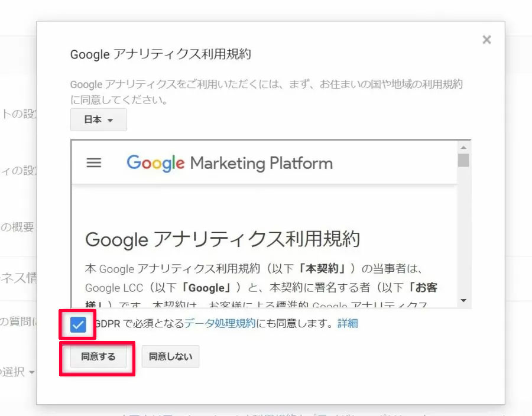532x416 pixels.
Task: Open the hamburger menu in Marketing Platform header
Action: pos(94,163)
